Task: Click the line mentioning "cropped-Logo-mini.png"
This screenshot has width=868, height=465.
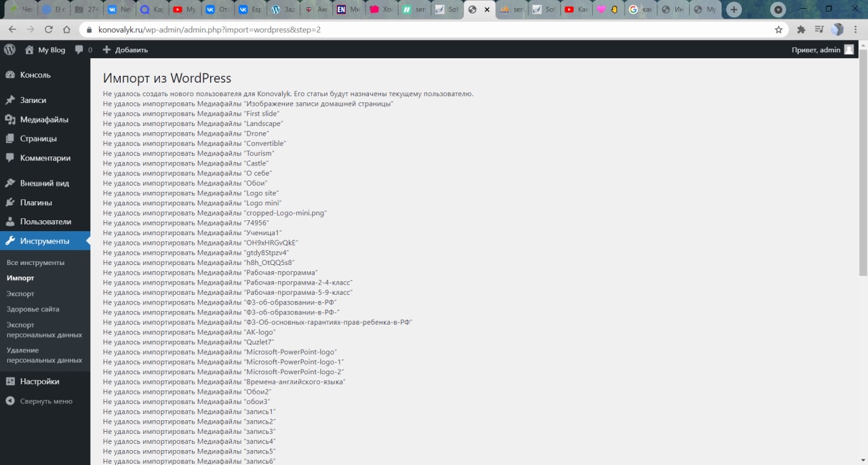Action: [215, 213]
